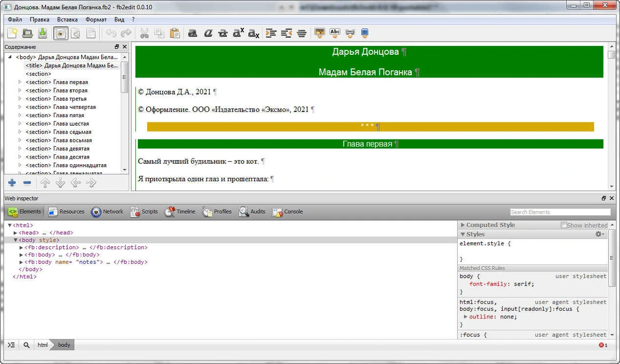
Task: Click the section icon with left orange arrow
Action: click(287, 33)
